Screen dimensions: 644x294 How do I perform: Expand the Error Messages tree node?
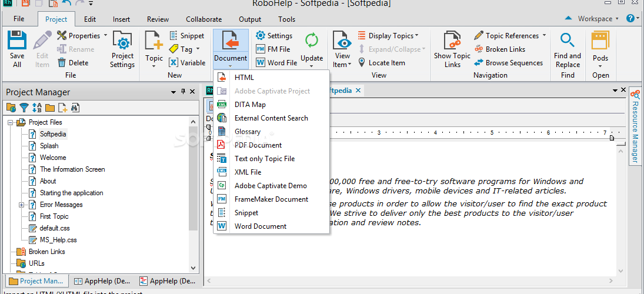21,205
